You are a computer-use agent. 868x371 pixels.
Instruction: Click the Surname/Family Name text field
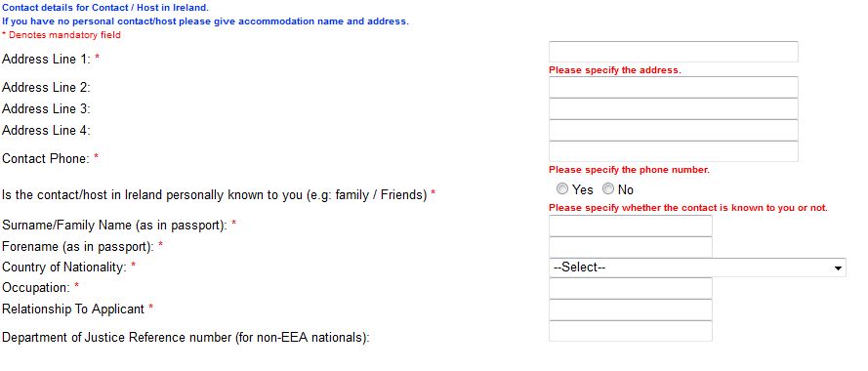(631, 226)
